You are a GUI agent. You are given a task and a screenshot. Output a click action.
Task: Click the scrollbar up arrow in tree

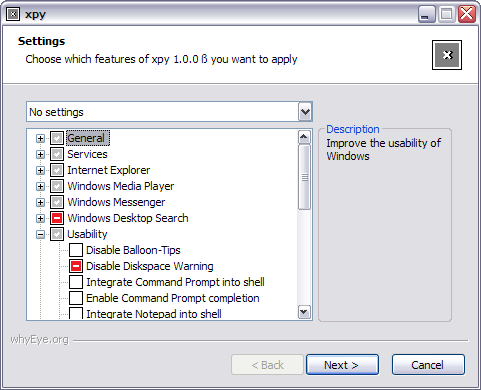point(304,137)
